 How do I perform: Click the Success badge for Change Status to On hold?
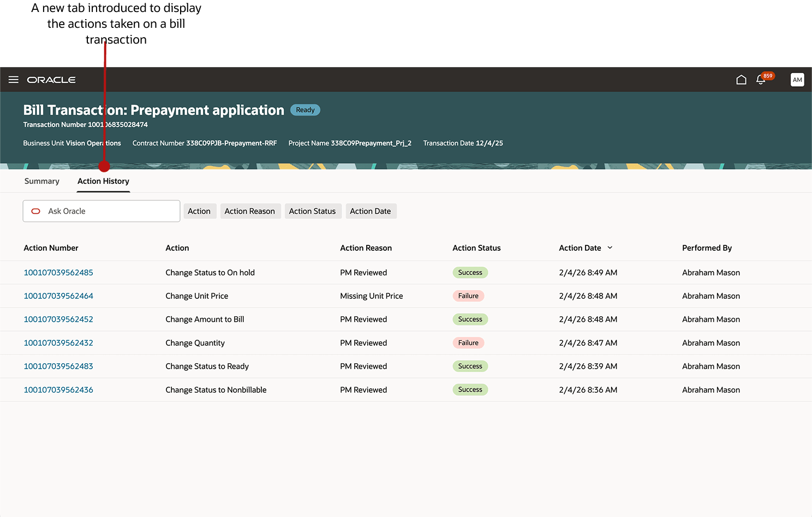point(470,272)
